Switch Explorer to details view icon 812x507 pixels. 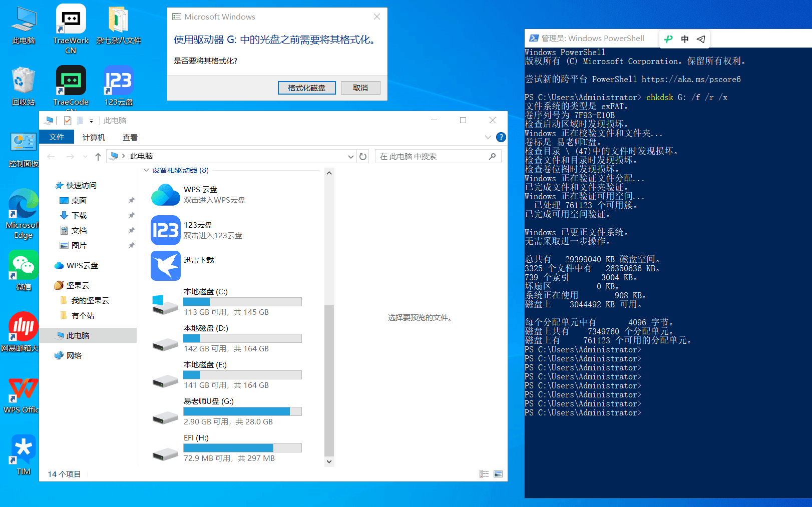point(484,474)
